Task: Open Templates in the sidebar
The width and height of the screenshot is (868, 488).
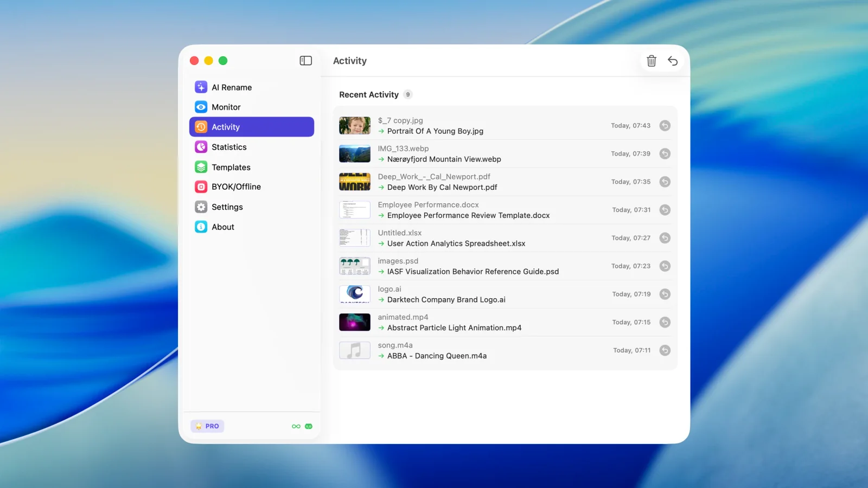Action: [x=252, y=167]
